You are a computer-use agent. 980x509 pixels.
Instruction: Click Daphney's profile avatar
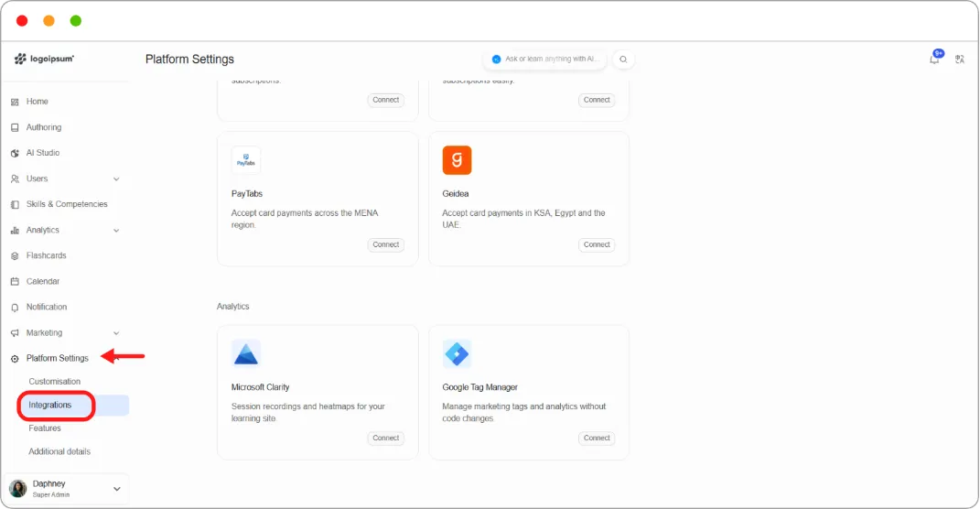pos(18,488)
